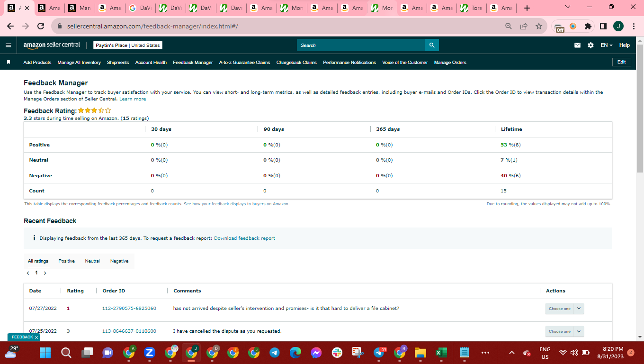Open File Explorer from the taskbar
The image size is (644, 364).
pyautogui.click(x=420, y=353)
